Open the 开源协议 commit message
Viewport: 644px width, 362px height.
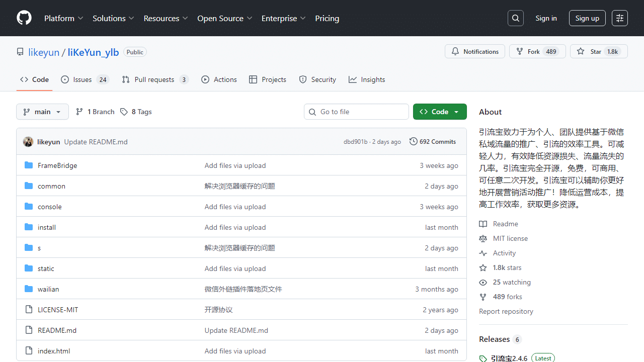coord(218,310)
